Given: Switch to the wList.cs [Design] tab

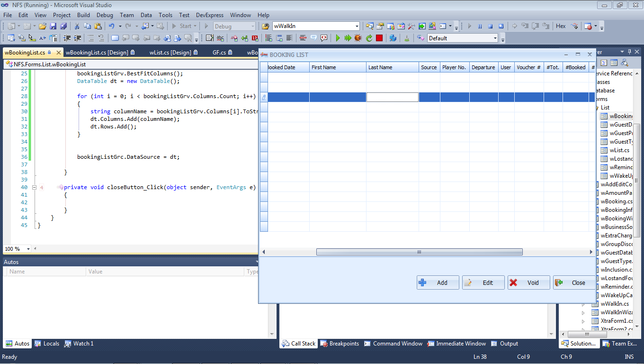Looking at the screenshot, I should point(170,52).
